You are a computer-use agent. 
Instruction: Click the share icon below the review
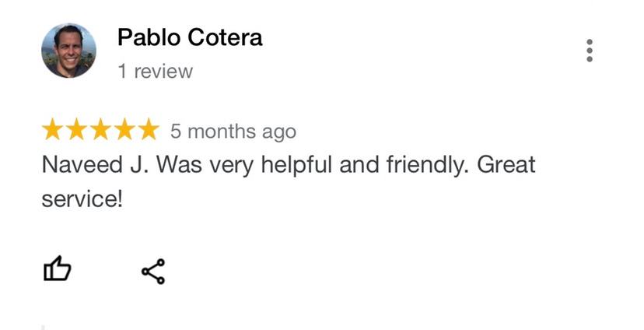tap(153, 272)
